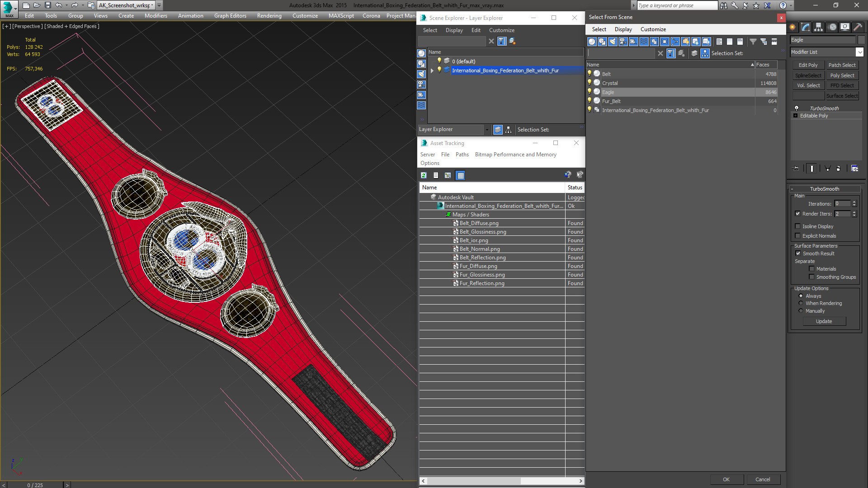Expand International_Boxing_Federation_Belt_whith_Fur layer in Scene Explorer

(x=432, y=70)
